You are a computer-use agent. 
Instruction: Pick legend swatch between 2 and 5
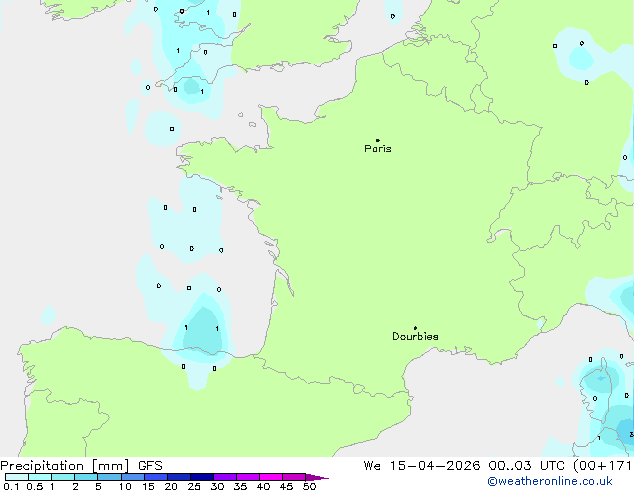click(x=86, y=477)
